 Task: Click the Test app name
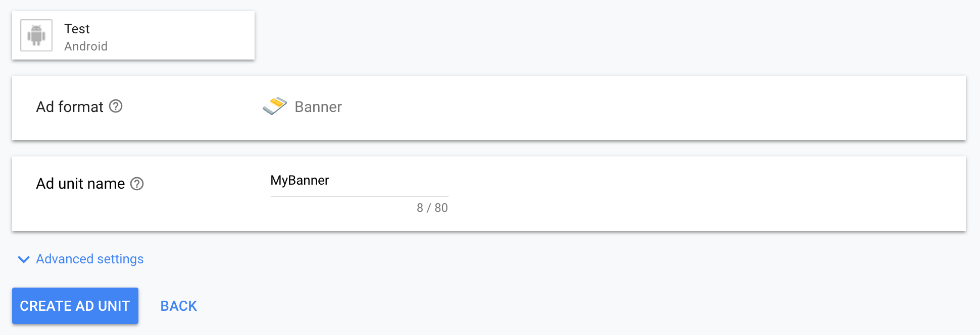point(77,29)
